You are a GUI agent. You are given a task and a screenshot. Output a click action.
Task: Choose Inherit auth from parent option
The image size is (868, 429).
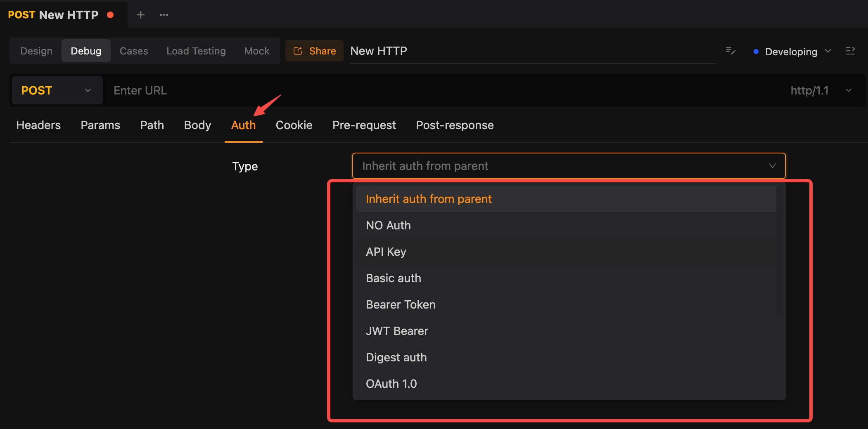point(566,199)
